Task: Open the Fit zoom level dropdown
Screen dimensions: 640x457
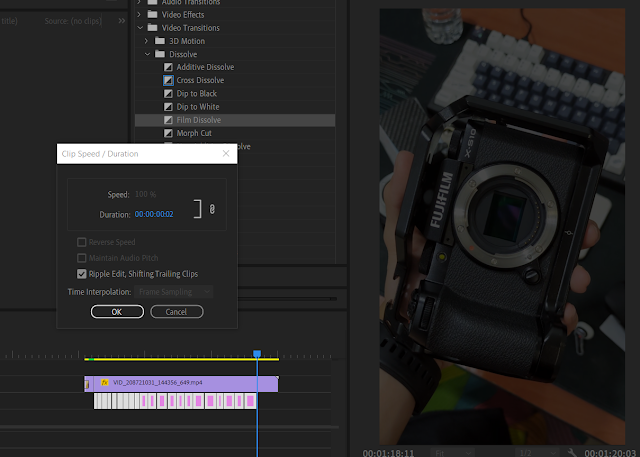Action: click(453, 453)
